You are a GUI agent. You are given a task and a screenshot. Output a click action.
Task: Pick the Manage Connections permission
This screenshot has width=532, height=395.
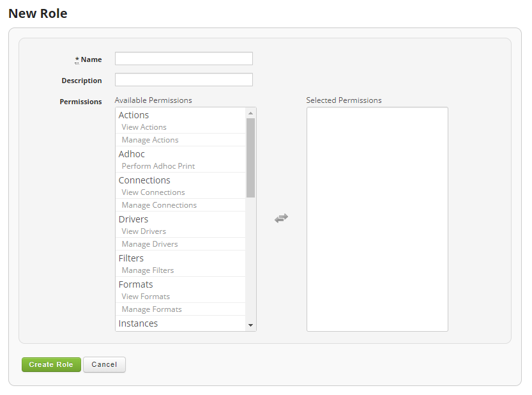[x=159, y=205]
